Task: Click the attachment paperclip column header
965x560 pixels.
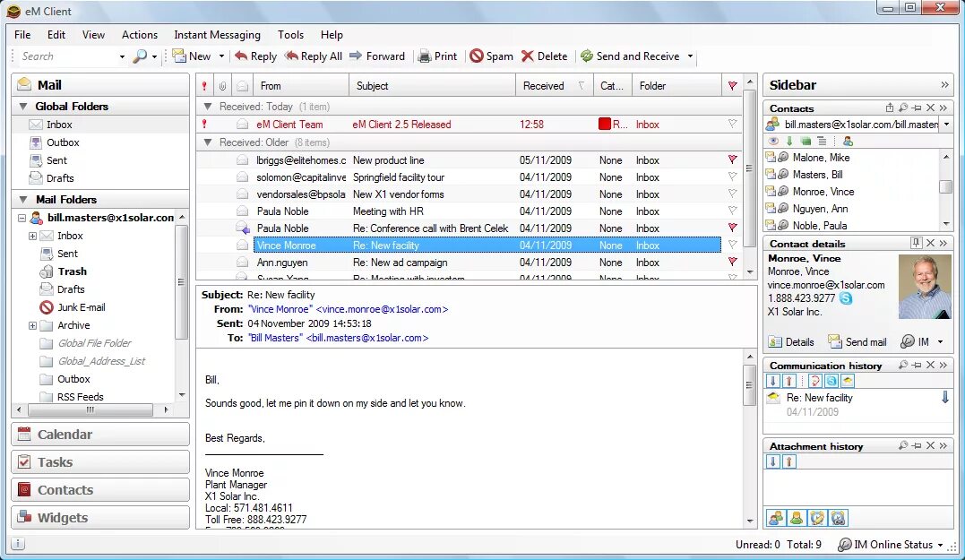Action: point(222,85)
